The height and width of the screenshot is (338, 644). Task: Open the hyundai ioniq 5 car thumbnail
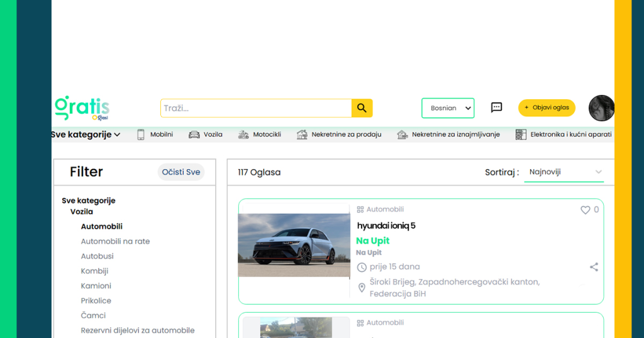(294, 245)
